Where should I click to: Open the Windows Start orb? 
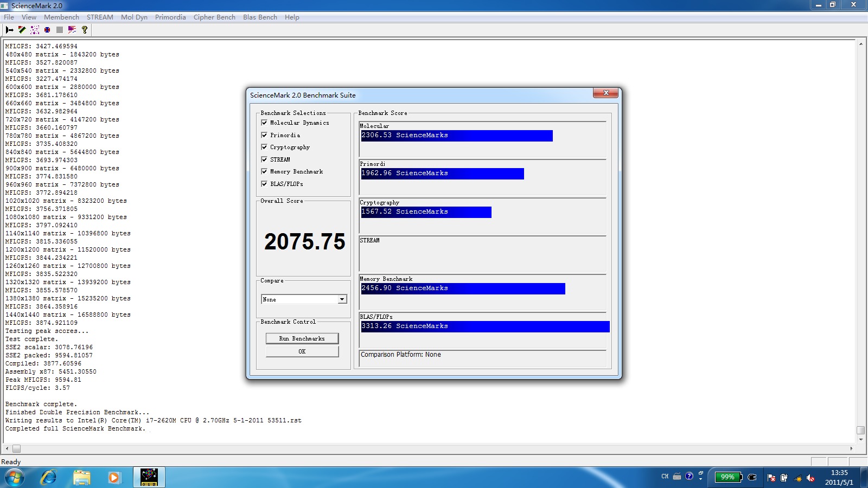[x=14, y=478]
